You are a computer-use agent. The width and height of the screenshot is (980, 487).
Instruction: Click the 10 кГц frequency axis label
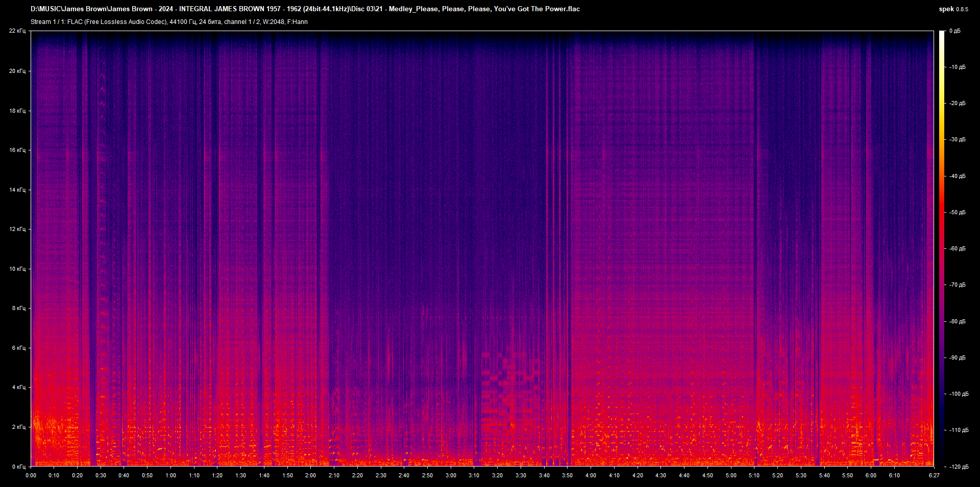pos(17,269)
